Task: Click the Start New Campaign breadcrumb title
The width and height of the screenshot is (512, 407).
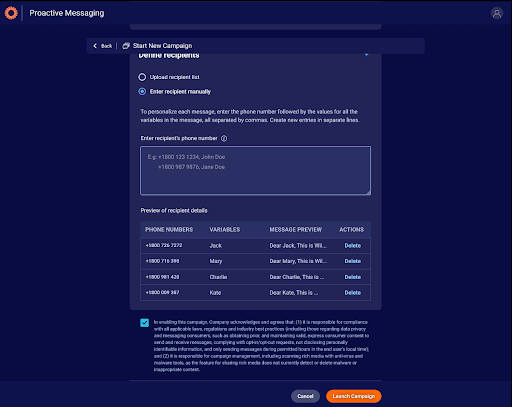Action: pos(162,46)
